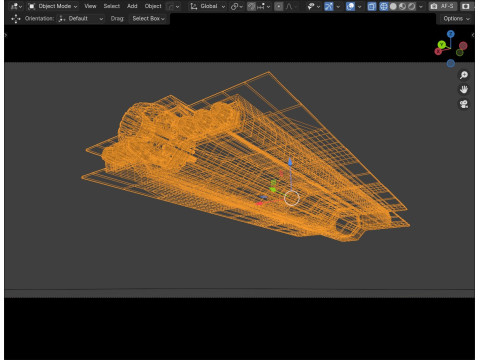
Task: Toggle proportional editing
Action: pos(279,6)
